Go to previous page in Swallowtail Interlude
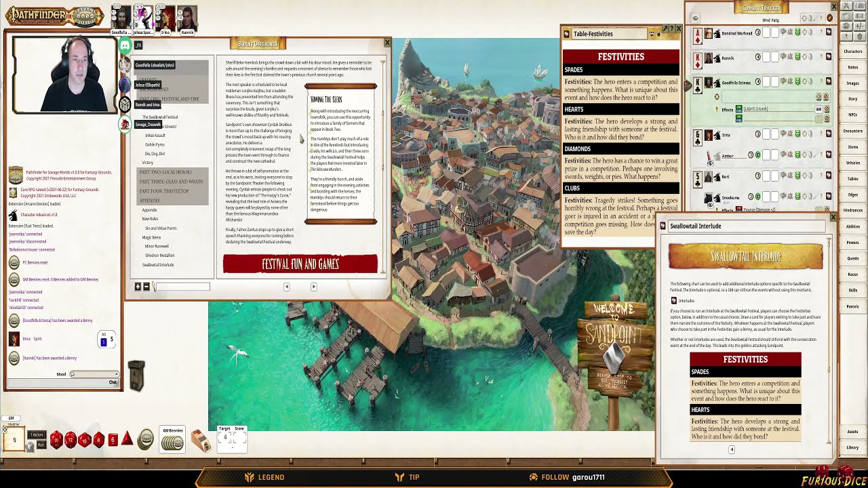This screenshot has width=868, height=488. [731, 449]
